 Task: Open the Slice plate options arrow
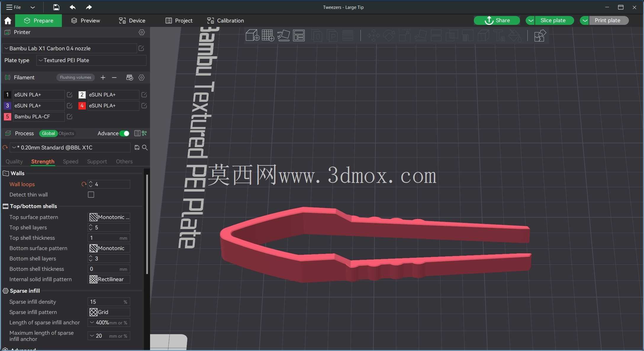(530, 20)
